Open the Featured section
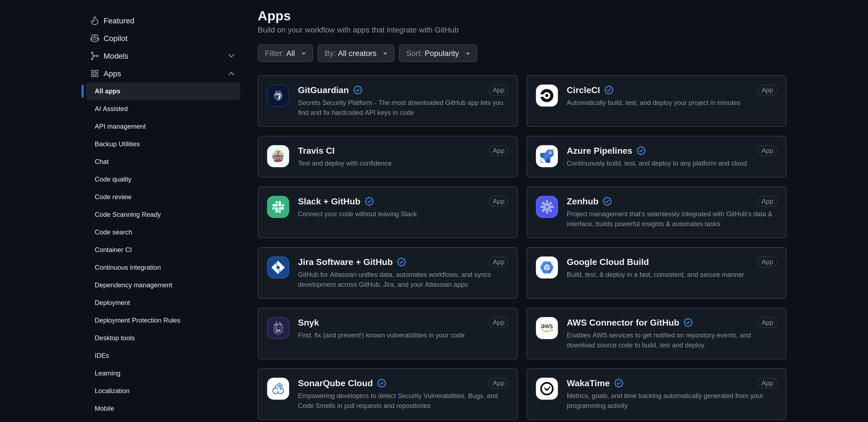 163,21
